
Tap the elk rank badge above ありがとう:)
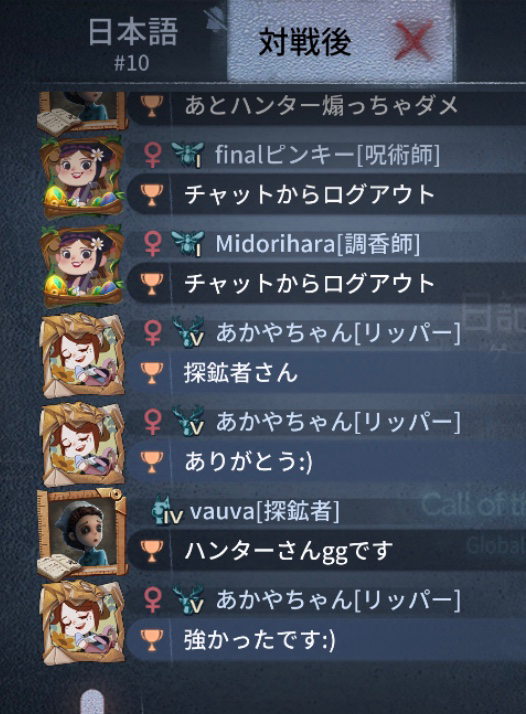(x=189, y=421)
